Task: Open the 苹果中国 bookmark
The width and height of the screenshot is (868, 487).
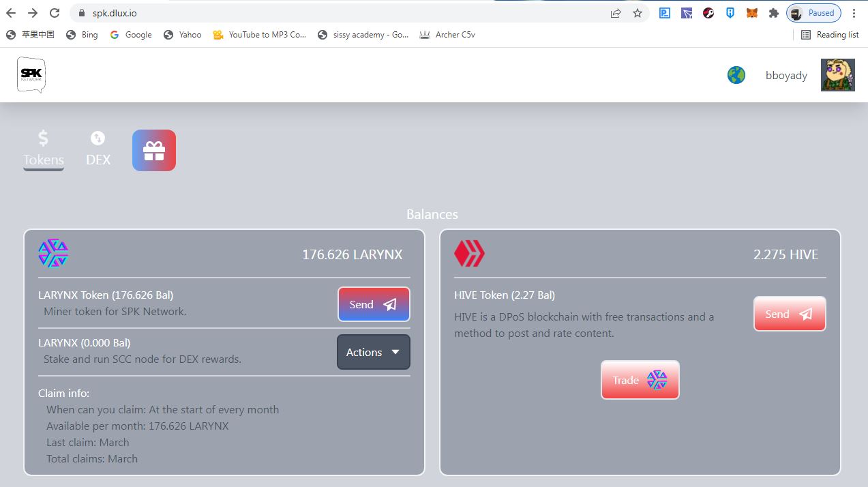Action: pyautogui.click(x=30, y=35)
